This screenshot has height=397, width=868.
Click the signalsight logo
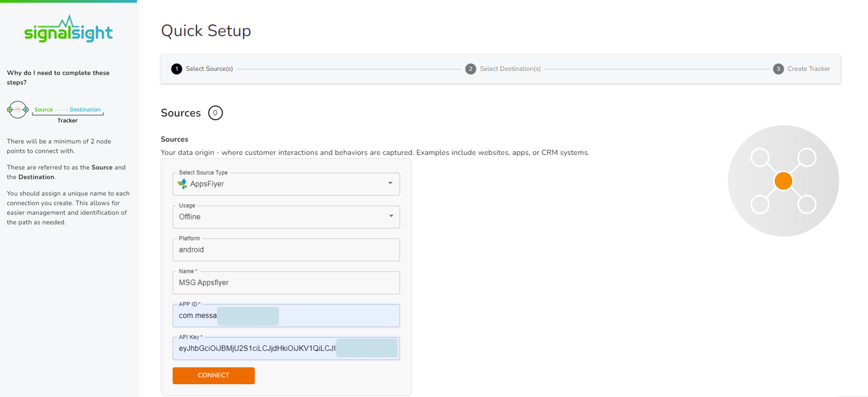click(69, 29)
